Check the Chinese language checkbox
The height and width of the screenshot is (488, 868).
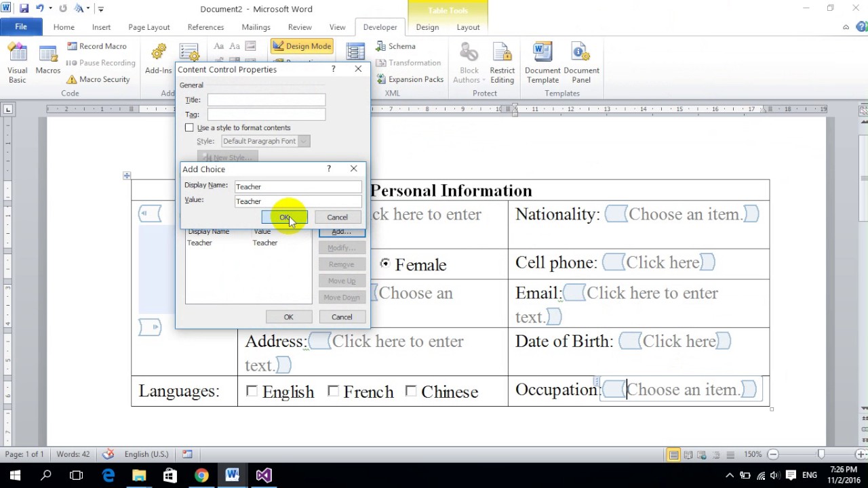[410, 391]
